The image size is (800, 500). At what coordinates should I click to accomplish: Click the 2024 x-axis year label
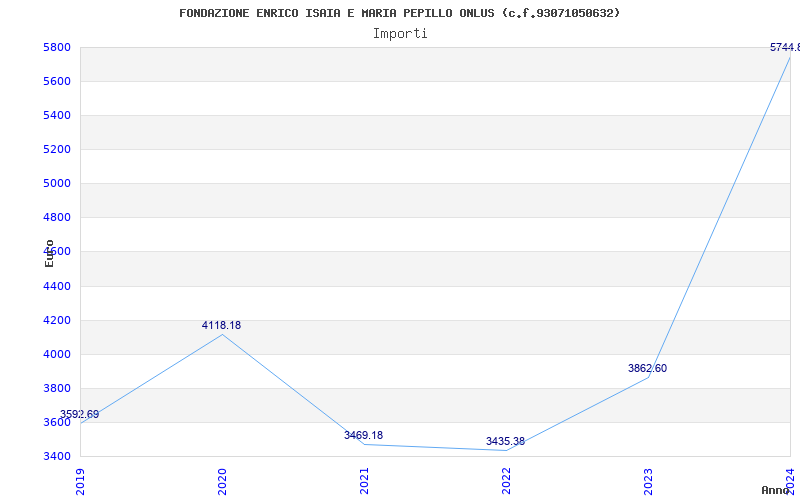[790, 482]
